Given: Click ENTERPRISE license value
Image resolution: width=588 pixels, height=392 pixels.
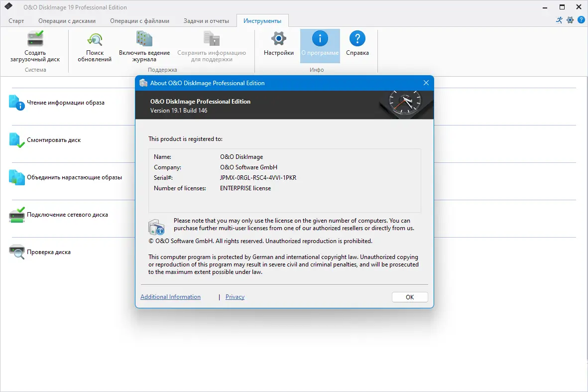Looking at the screenshot, I should pos(245,188).
